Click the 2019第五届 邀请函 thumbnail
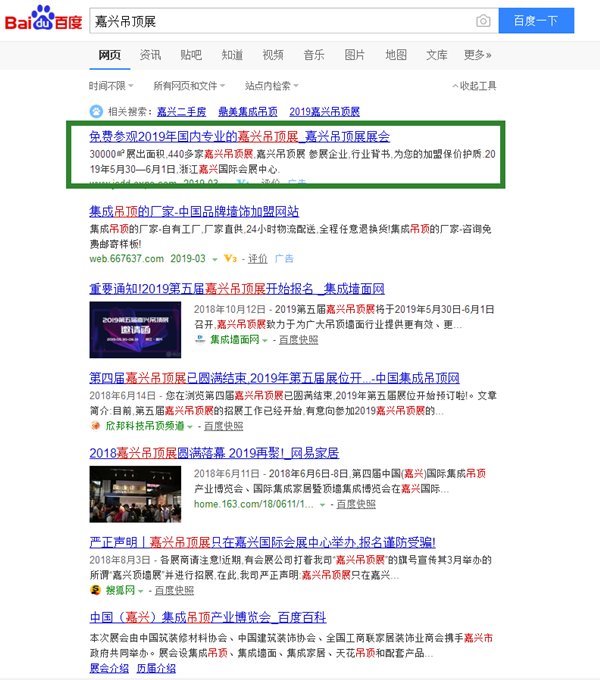 point(135,330)
